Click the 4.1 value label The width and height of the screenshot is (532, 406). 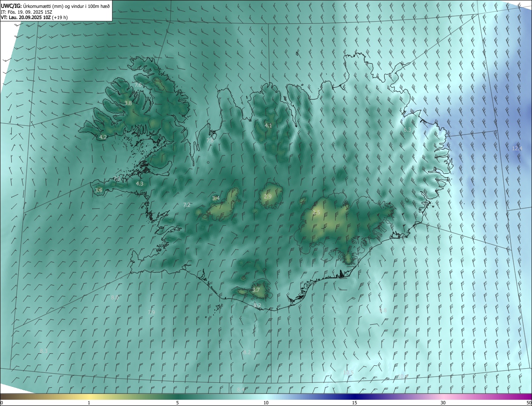[x=268, y=125]
